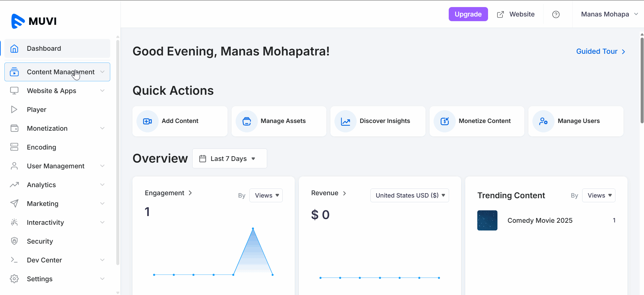This screenshot has height=295, width=644.
Task: Click the Manage Users icon
Action: pyautogui.click(x=543, y=121)
